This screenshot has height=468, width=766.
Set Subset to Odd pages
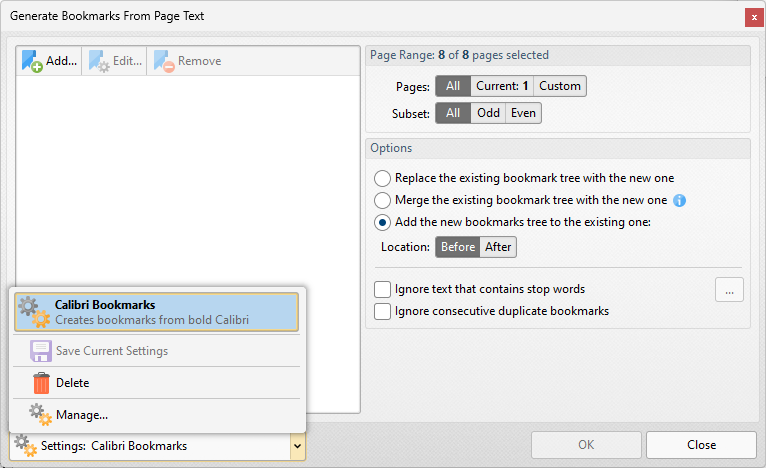coord(488,113)
